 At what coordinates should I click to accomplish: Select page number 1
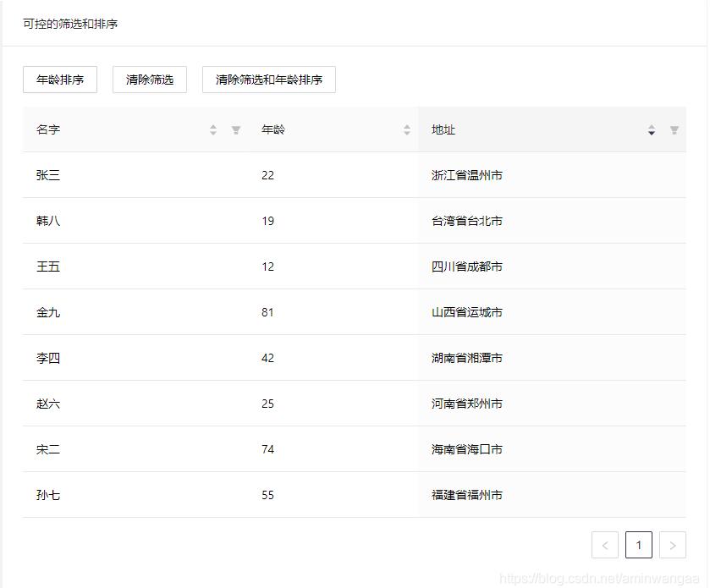coord(639,545)
